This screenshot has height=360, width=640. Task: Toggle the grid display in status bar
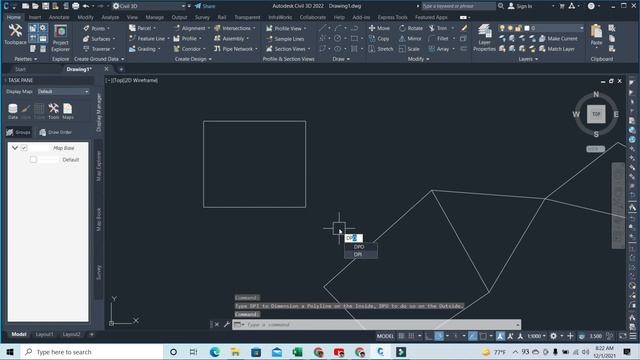(x=401, y=336)
